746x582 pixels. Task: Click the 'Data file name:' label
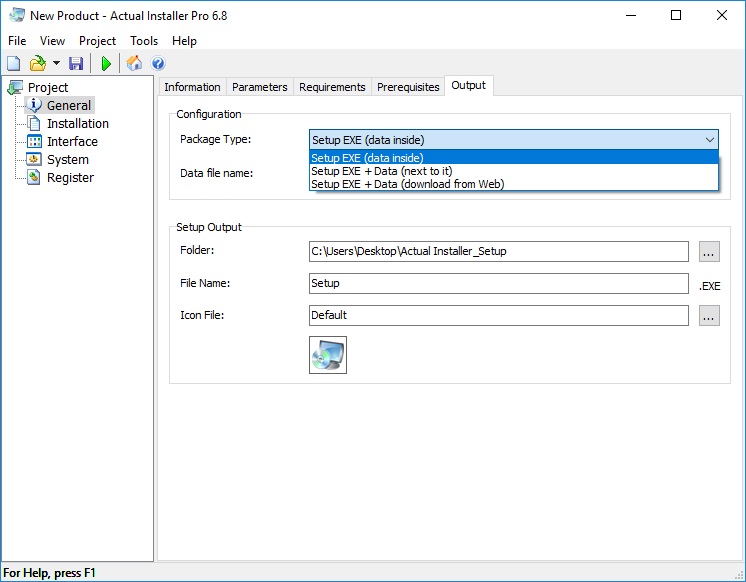(x=216, y=173)
